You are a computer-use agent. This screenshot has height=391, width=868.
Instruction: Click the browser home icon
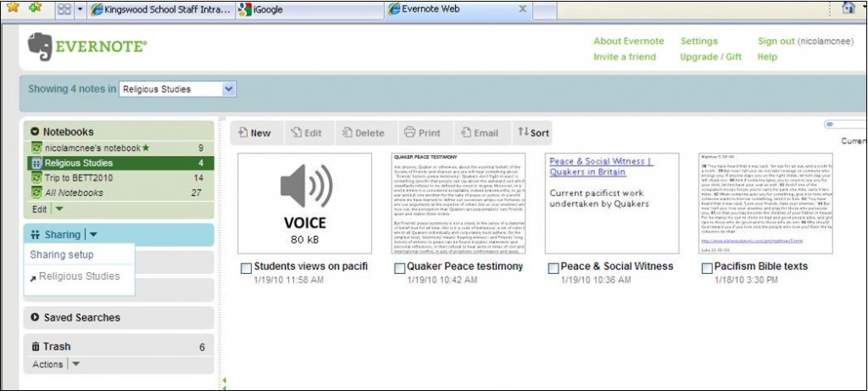coord(849,8)
